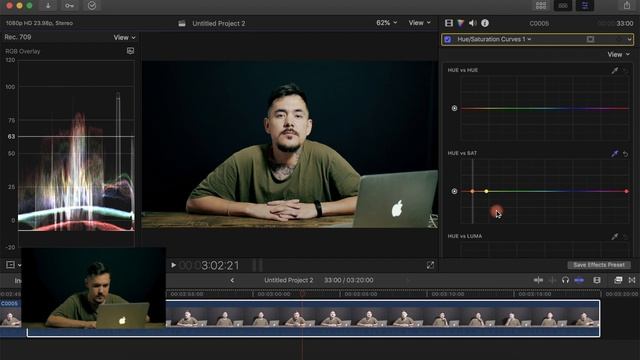The width and height of the screenshot is (640, 360).
Task: Uncheck the Hue/Saturation Curves 1 checkbox
Action: [x=448, y=40]
